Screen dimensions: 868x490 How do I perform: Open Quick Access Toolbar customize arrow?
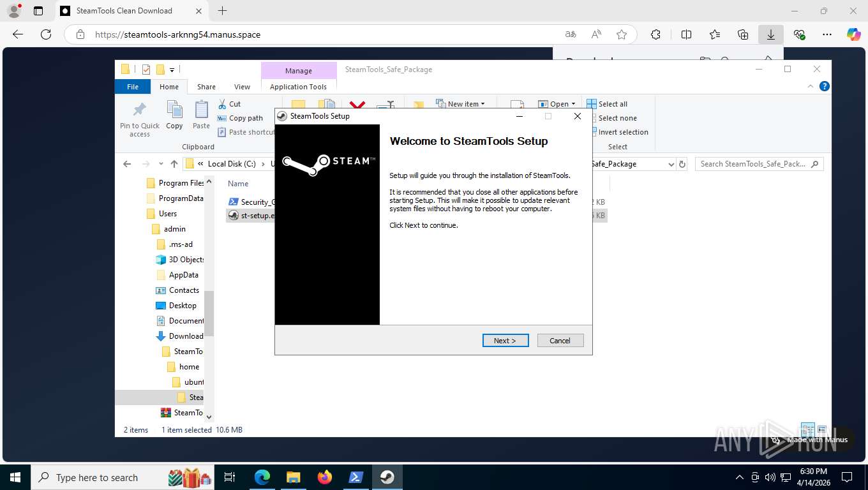tap(172, 70)
